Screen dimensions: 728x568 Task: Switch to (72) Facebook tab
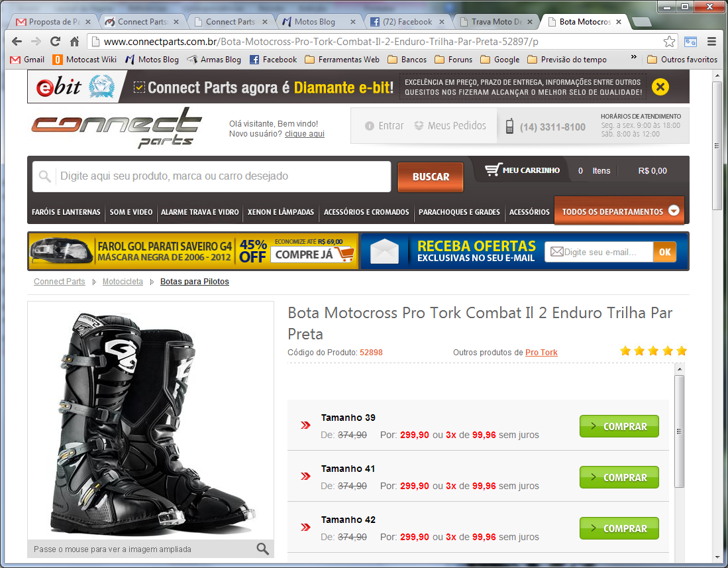tap(407, 21)
